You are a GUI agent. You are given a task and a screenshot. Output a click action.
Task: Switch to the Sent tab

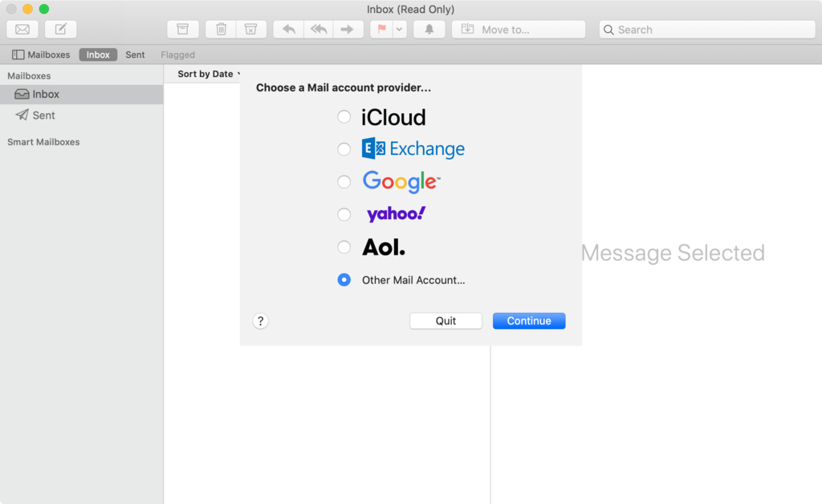point(134,55)
